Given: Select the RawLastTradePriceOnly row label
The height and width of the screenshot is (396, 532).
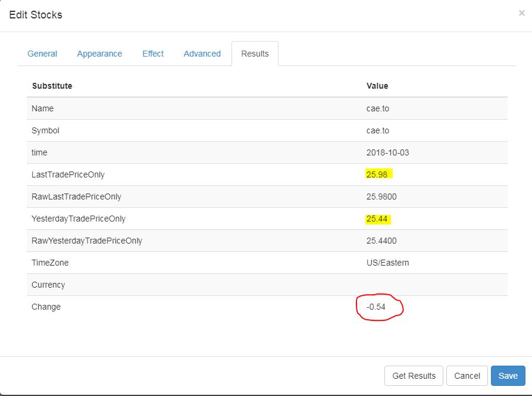Looking at the screenshot, I should 76,197.
